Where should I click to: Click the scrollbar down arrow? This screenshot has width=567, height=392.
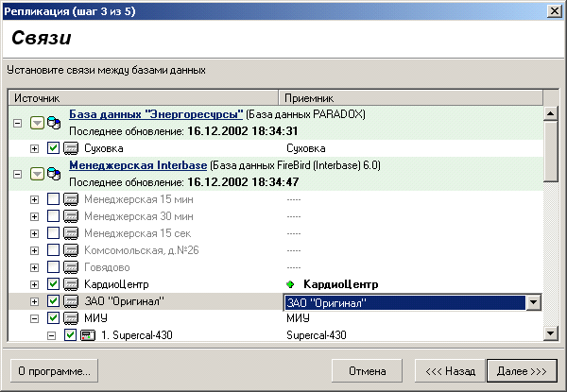point(550,332)
